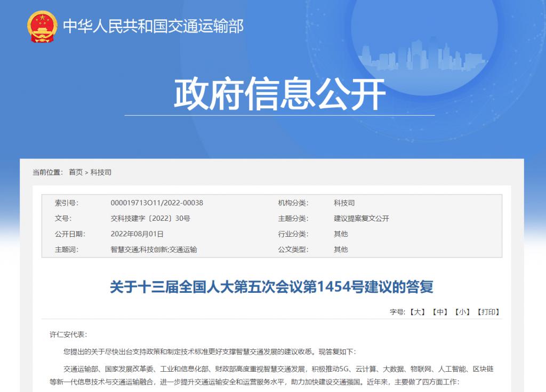The image size is (546, 392).
Task: Click the keywords 智慧交通;科技创新;交通运输
Action: pyautogui.click(x=154, y=249)
